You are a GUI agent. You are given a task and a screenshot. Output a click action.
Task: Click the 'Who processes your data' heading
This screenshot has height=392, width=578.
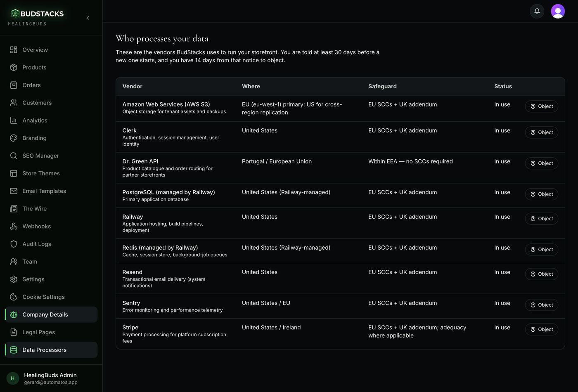click(x=162, y=39)
